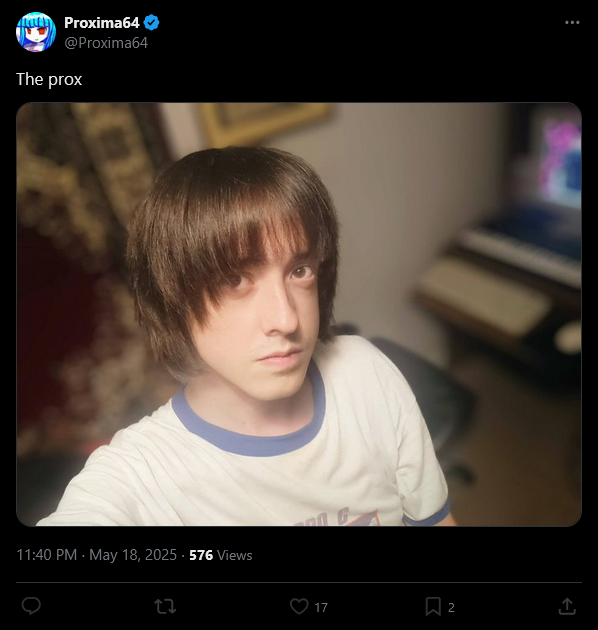Click the 11:40 PM timestamp
This screenshot has width=598, height=630.
[x=47, y=555]
